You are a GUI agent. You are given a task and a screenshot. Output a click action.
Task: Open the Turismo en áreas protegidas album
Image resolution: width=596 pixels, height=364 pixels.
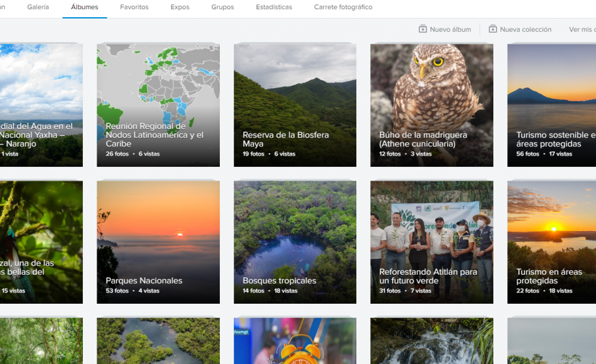click(x=552, y=242)
